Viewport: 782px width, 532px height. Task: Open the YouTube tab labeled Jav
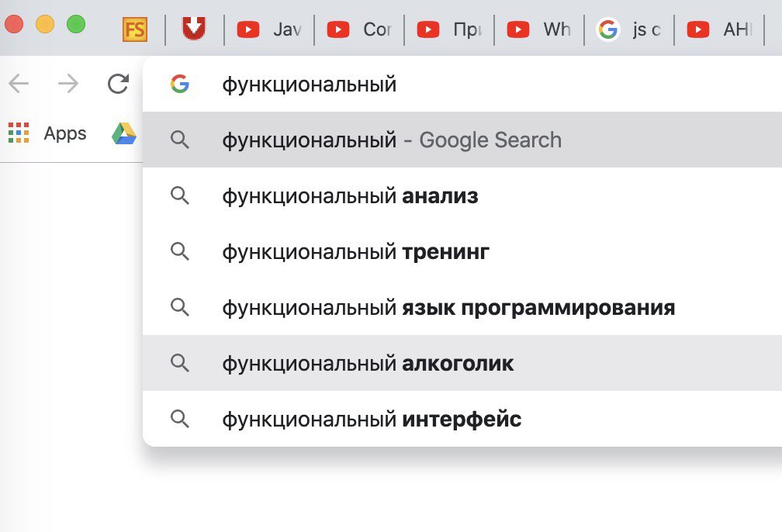tap(269, 29)
